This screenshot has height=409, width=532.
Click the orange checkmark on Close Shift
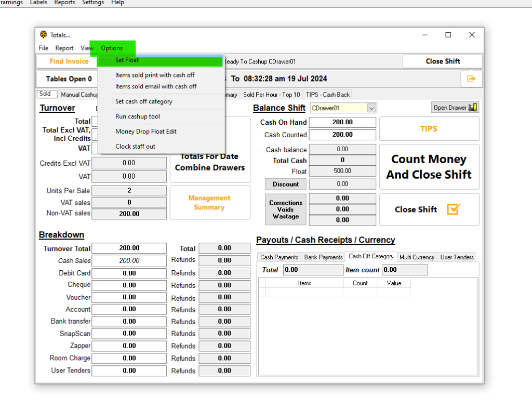coord(453,209)
